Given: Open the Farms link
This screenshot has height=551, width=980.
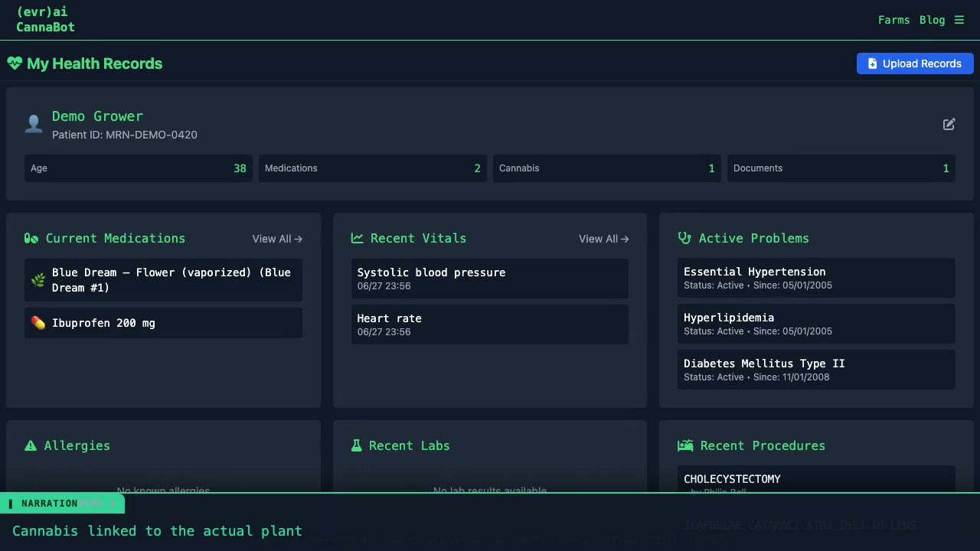Looking at the screenshot, I should tap(893, 20).
